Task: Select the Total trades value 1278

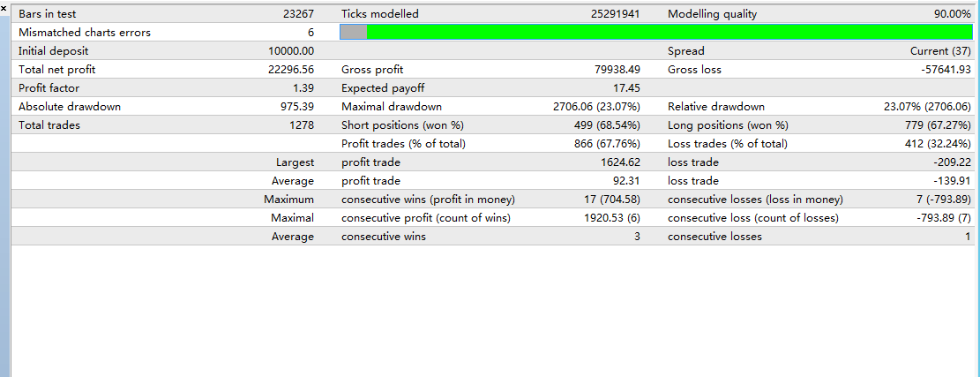Action: (x=302, y=125)
